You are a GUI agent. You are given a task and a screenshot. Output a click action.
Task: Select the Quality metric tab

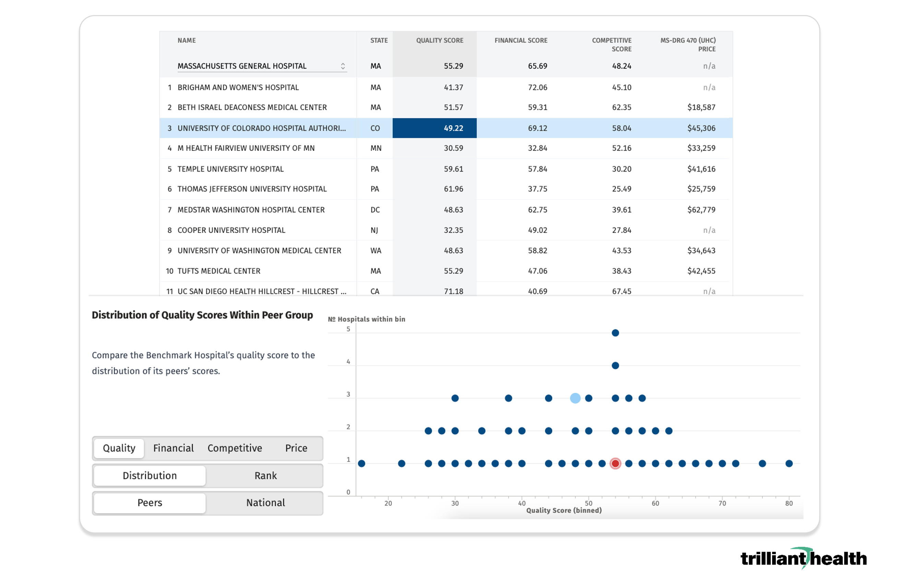[119, 448]
